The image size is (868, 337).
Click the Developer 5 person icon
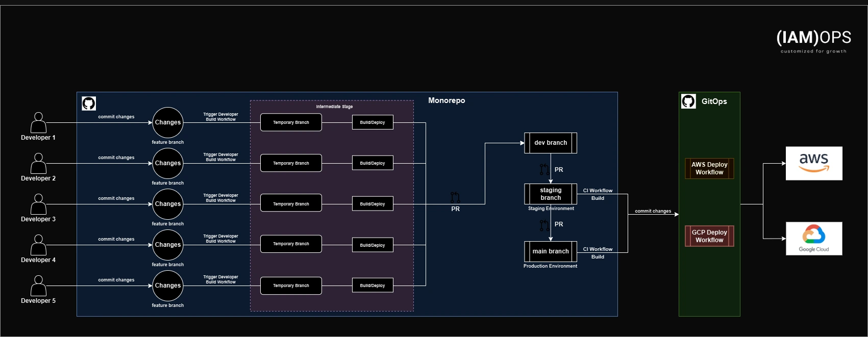click(38, 286)
